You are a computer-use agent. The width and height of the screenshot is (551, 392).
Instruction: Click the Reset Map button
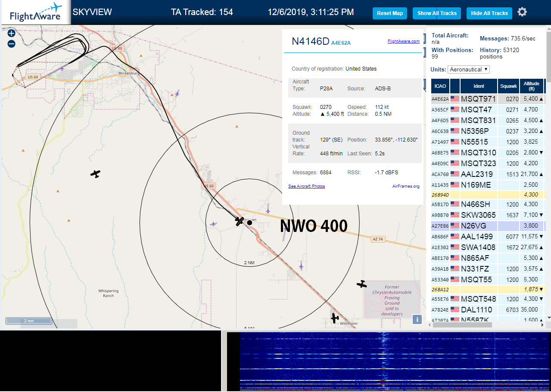point(390,13)
